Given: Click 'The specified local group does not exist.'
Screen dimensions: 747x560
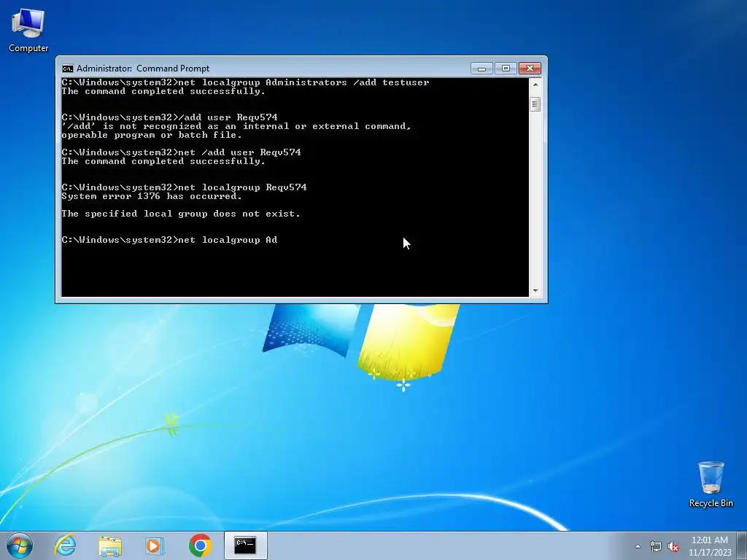Looking at the screenshot, I should (x=181, y=214).
